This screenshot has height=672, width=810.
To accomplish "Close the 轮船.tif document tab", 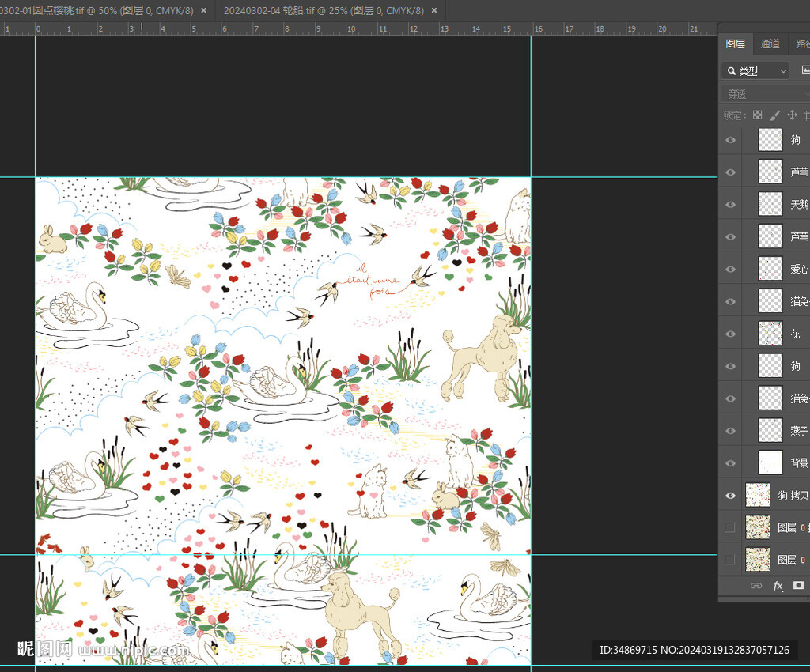I will (x=434, y=10).
